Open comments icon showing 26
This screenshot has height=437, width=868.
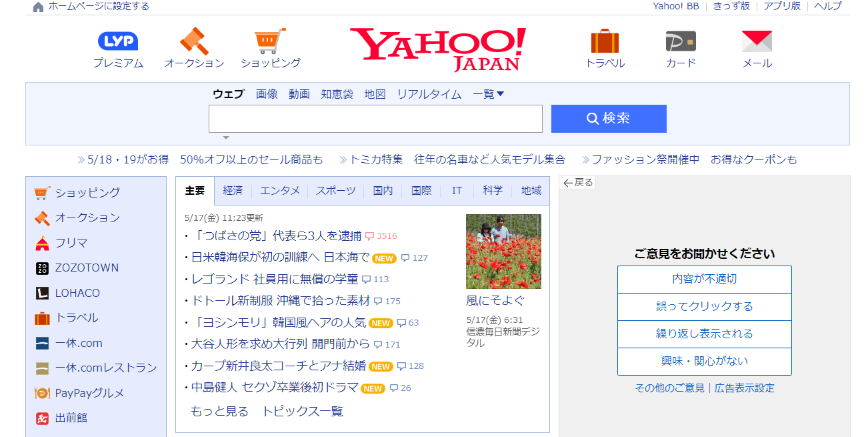pos(394,388)
